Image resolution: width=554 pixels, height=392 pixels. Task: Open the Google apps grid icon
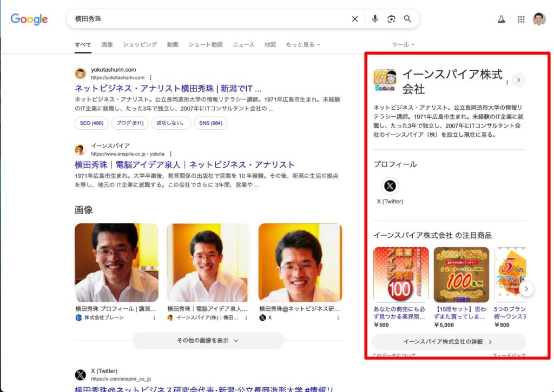[521, 19]
